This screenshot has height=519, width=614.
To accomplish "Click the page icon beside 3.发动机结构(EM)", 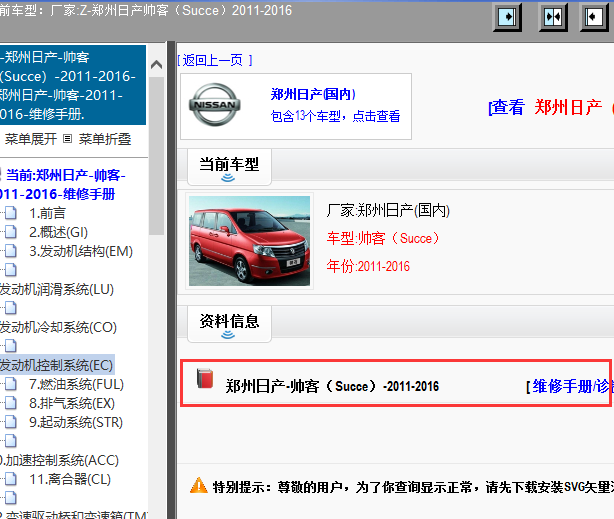I will point(11,251).
